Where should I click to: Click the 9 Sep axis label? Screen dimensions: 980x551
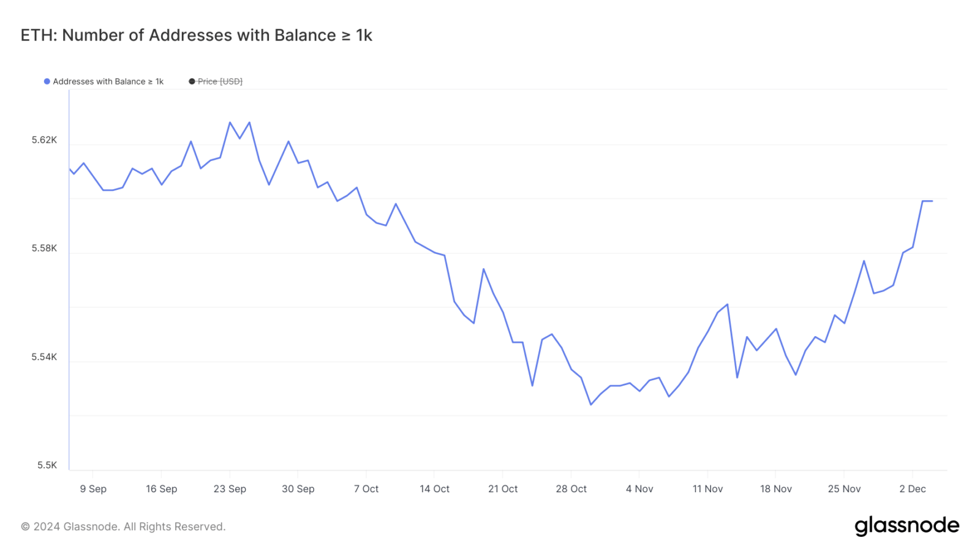pos(93,489)
